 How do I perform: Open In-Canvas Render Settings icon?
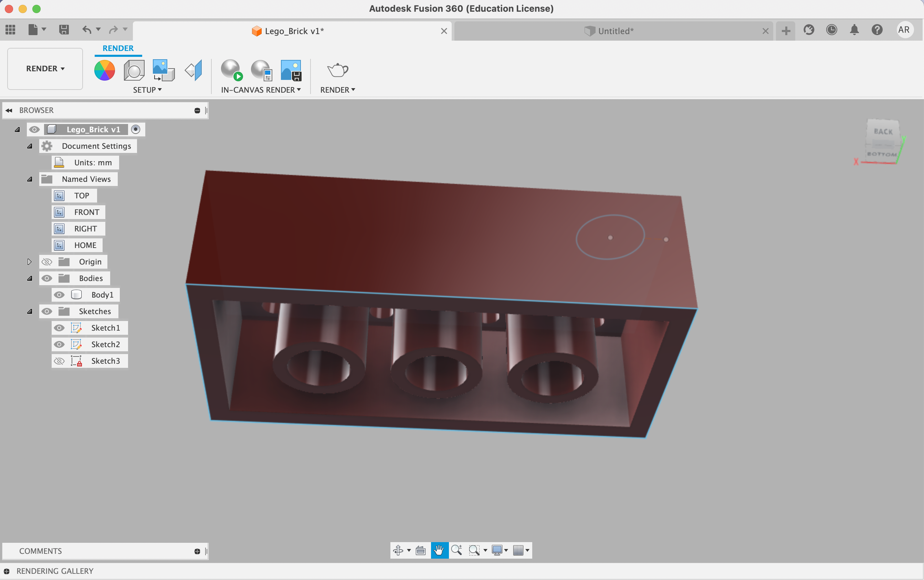pos(262,71)
